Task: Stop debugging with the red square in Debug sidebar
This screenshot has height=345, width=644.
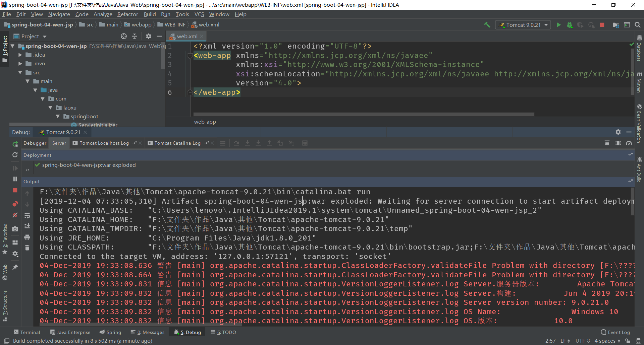Action: (15, 190)
